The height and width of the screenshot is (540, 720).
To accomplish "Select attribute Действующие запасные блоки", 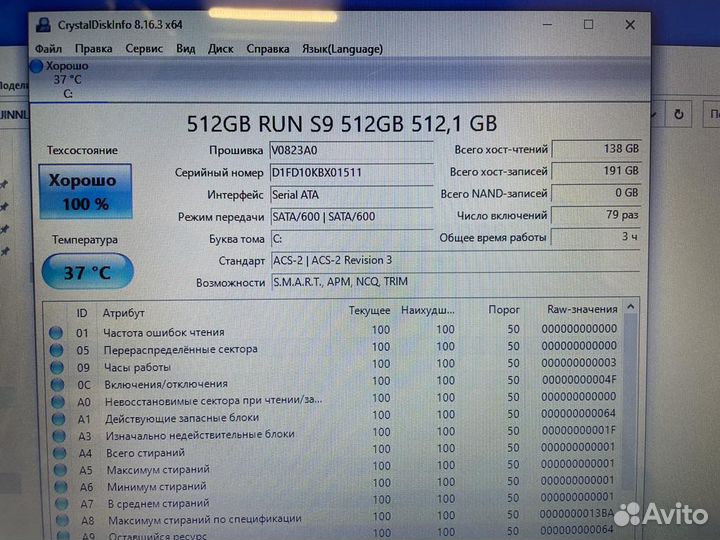I will (182, 418).
